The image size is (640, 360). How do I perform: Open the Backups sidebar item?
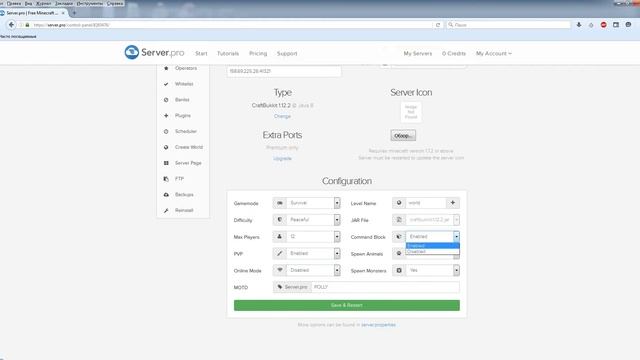click(x=184, y=195)
